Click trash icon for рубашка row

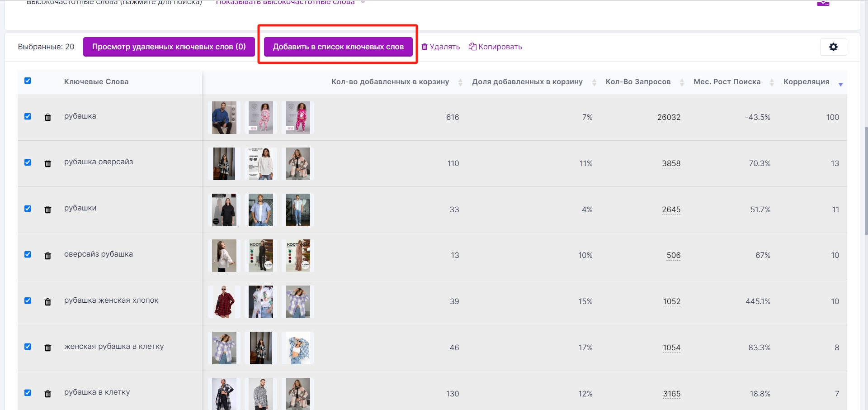coord(48,118)
